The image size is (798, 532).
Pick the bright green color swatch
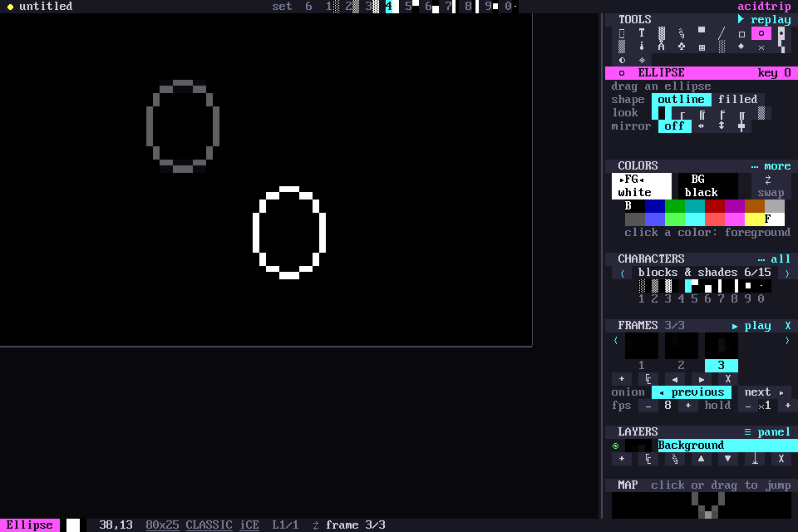pyautogui.click(x=675, y=219)
